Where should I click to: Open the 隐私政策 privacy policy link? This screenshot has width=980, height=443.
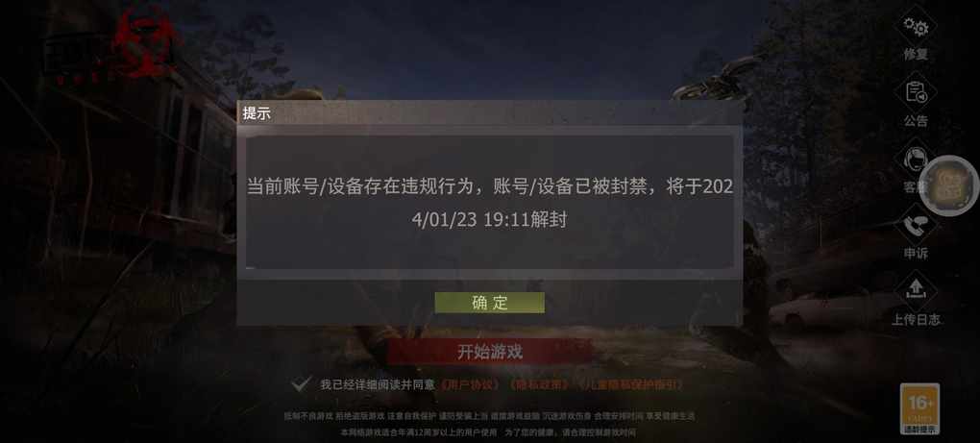click(x=539, y=385)
